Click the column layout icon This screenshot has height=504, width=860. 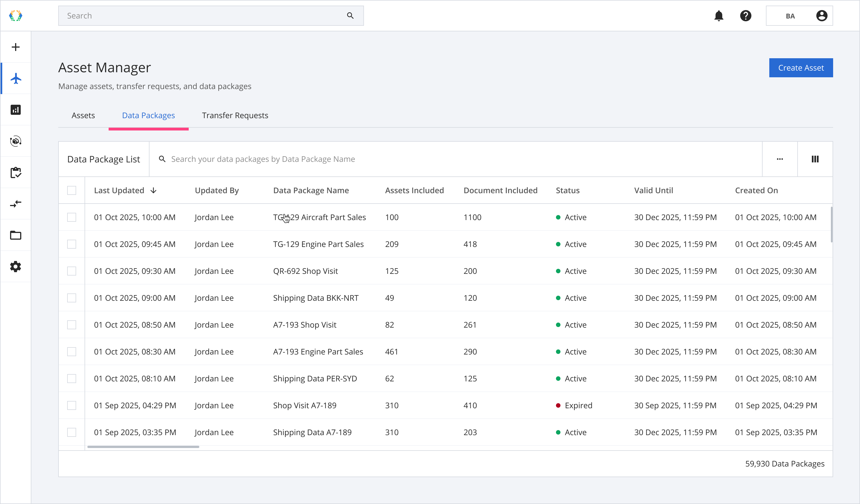point(815,159)
